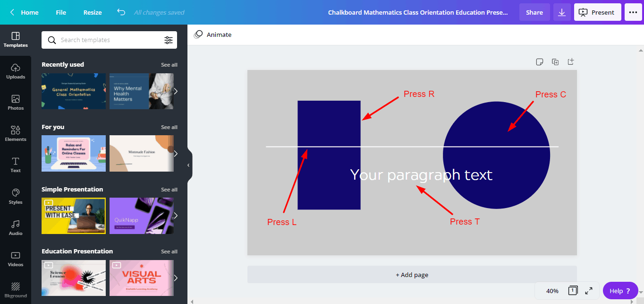This screenshot has height=304, width=644.
Task: Open the Styles sidebar panel
Action: point(16,196)
